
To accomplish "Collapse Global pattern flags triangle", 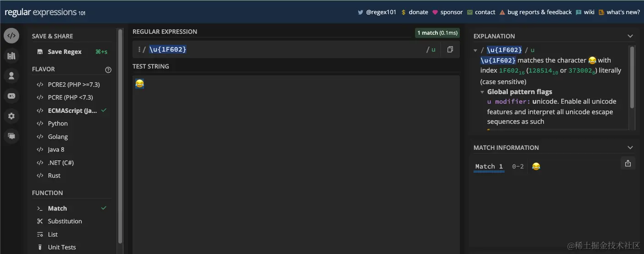I will 483,92.
